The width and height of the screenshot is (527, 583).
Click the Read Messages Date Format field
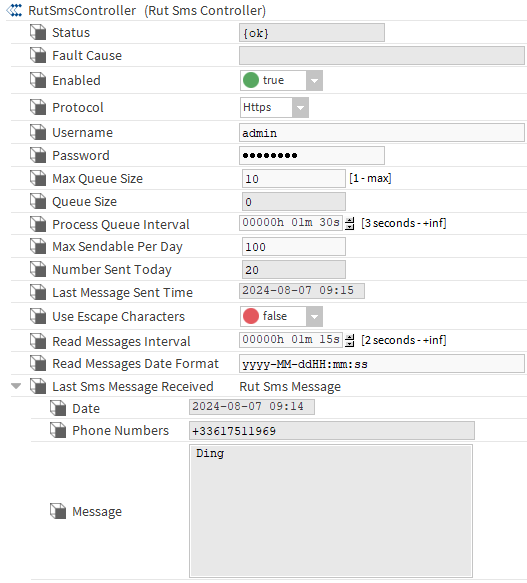(x=382, y=364)
